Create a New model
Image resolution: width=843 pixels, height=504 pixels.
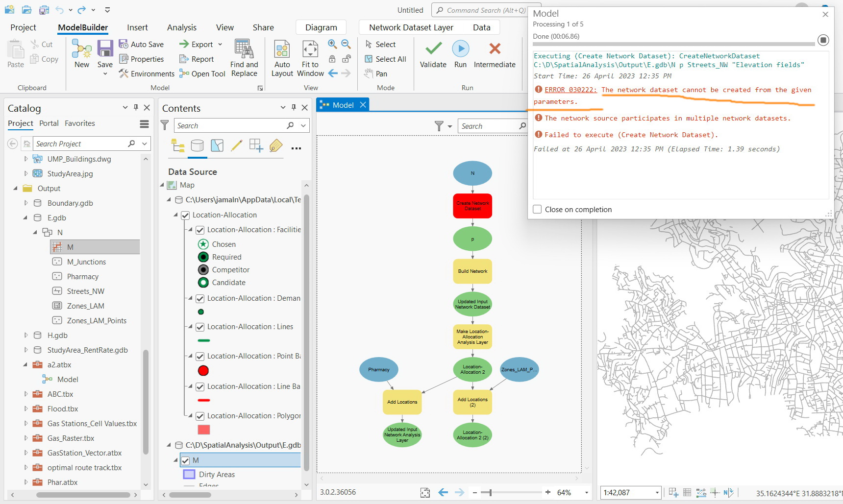(81, 55)
